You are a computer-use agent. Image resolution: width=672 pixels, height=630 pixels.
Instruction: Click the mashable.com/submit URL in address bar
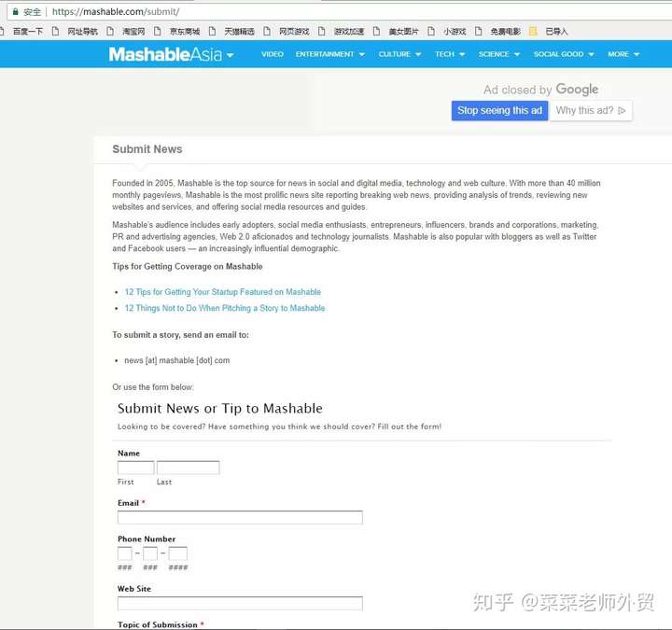tap(116, 11)
